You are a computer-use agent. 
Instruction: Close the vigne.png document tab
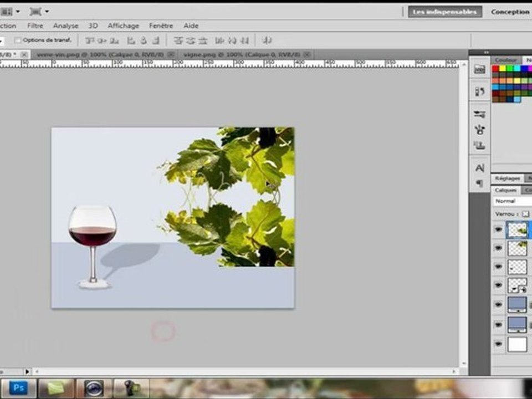coord(307,55)
